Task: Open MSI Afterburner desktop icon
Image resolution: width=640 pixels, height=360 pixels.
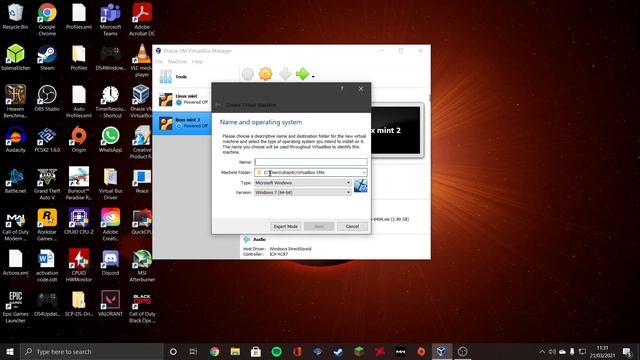Action: [142, 266]
